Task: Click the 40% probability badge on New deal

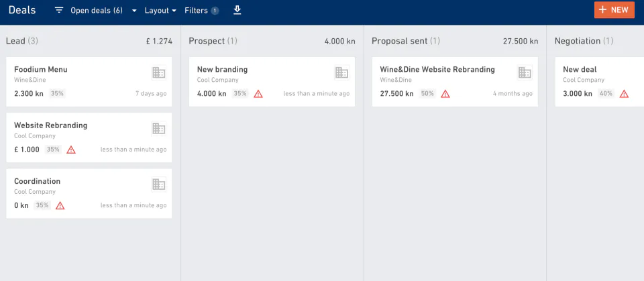Action: click(x=606, y=94)
